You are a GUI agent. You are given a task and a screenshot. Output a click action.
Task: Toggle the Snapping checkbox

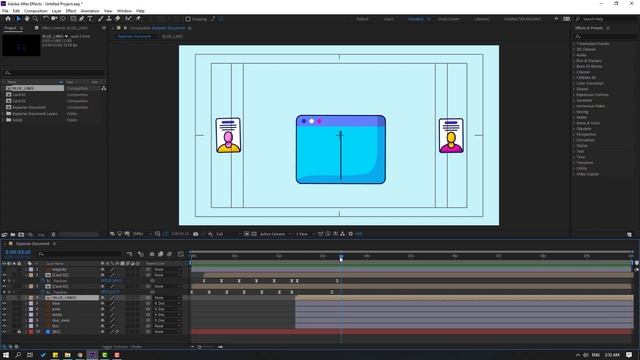coord(188,19)
